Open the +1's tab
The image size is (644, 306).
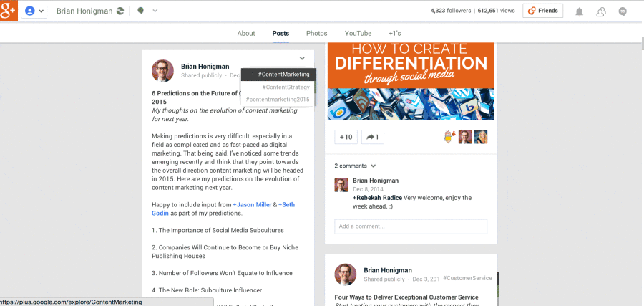pos(395,33)
